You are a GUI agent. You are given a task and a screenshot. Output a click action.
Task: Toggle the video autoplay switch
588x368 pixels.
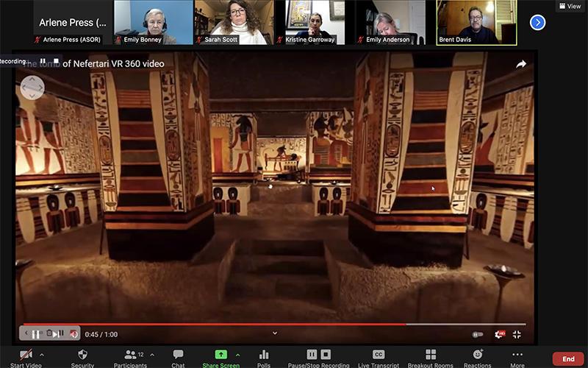click(477, 334)
